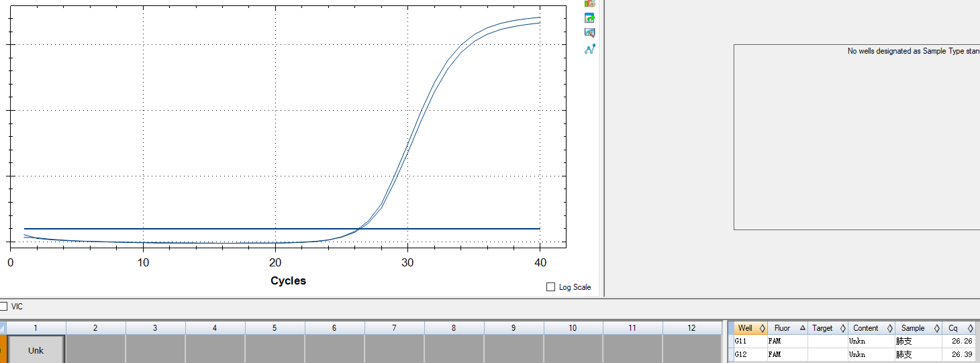The image size is (980, 363).
Task: Select plate column header 7
Action: [394, 328]
